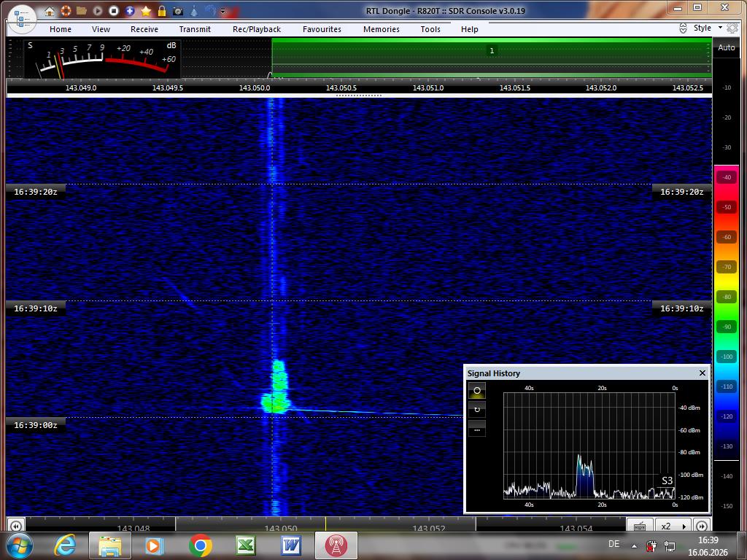The width and height of the screenshot is (747, 560).
Task: Click the Home icon in quick access toolbar
Action: pos(50,11)
